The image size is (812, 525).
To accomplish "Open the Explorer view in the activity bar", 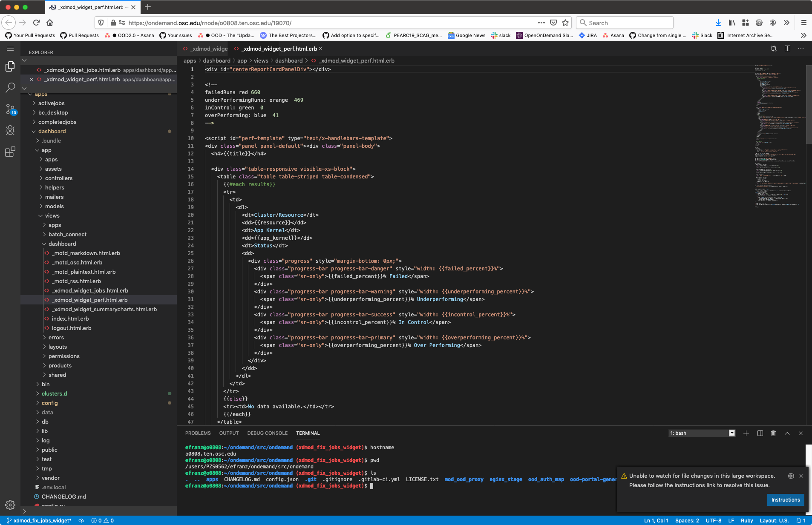I will pos(10,66).
